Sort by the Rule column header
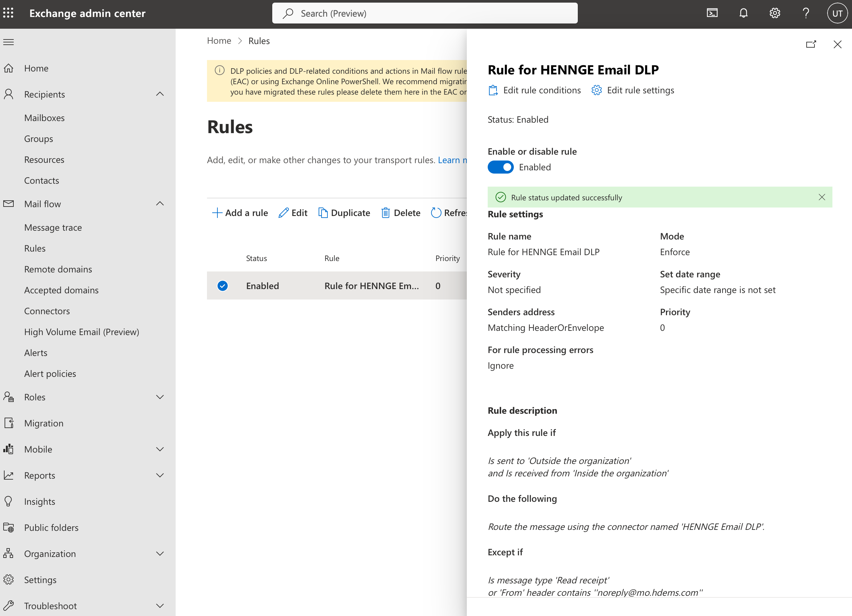The image size is (852, 616). [332, 258]
